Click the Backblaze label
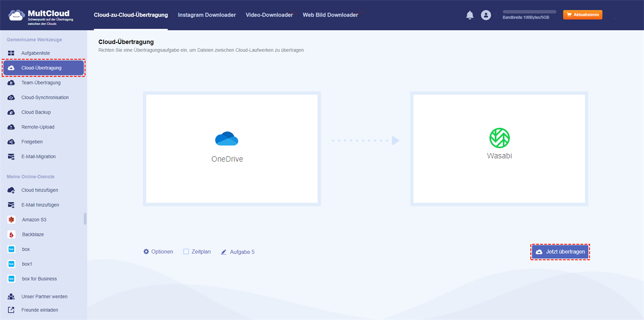644x320 pixels. click(x=33, y=235)
